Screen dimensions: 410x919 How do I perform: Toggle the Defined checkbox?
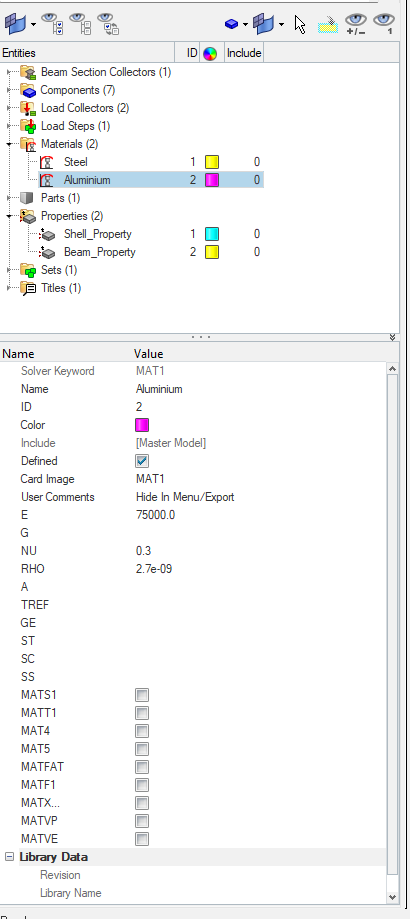(x=142, y=461)
